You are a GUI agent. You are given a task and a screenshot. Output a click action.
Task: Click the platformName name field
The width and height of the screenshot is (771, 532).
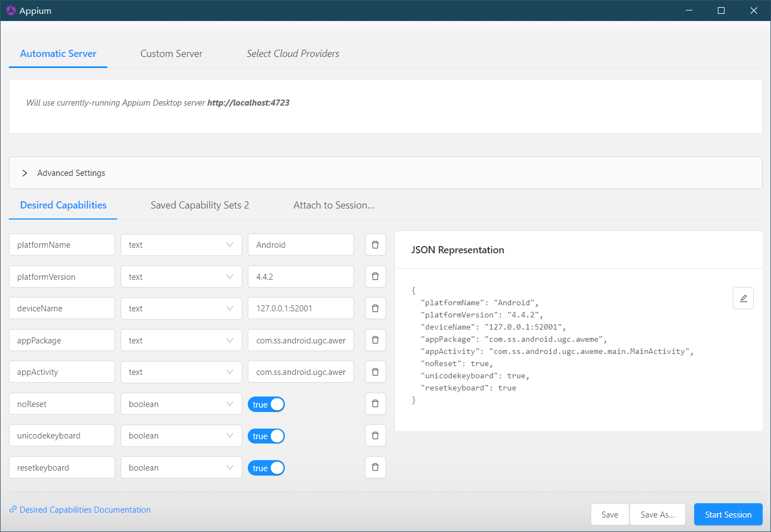pos(62,245)
